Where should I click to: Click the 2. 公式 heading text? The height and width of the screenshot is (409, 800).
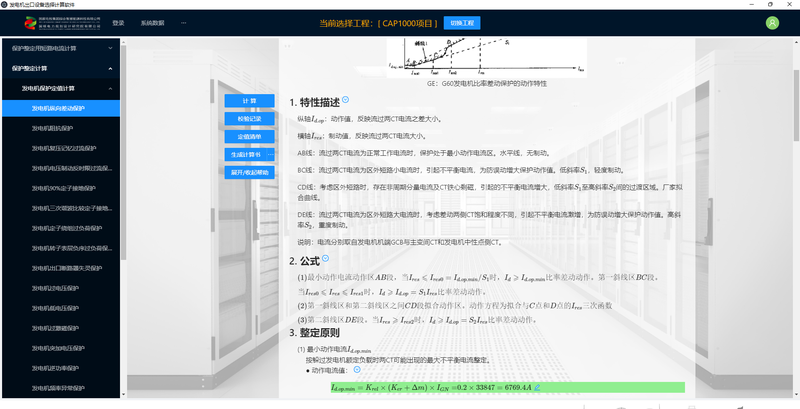(304, 261)
